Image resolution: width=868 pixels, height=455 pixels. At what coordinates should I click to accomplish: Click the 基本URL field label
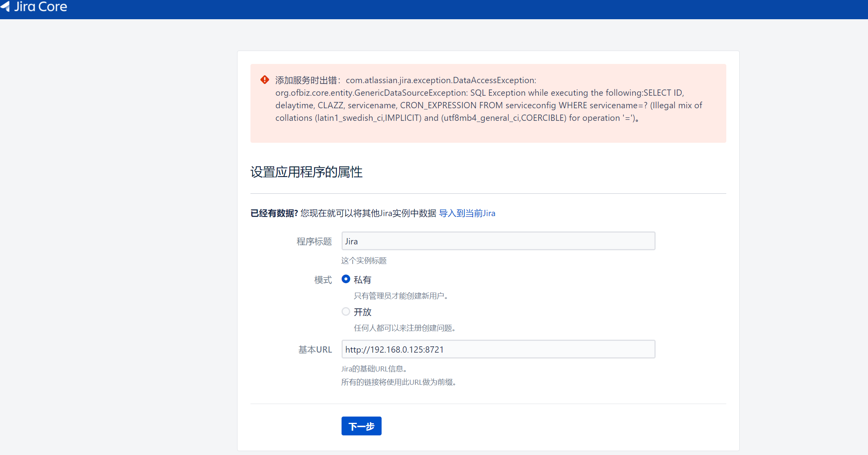pos(315,349)
